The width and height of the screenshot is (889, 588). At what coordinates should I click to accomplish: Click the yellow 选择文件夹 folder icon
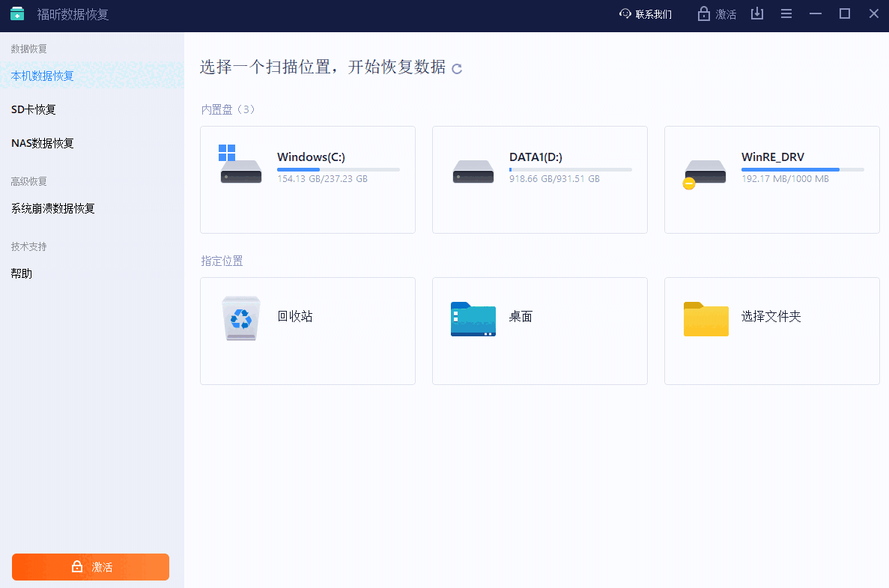tap(706, 319)
